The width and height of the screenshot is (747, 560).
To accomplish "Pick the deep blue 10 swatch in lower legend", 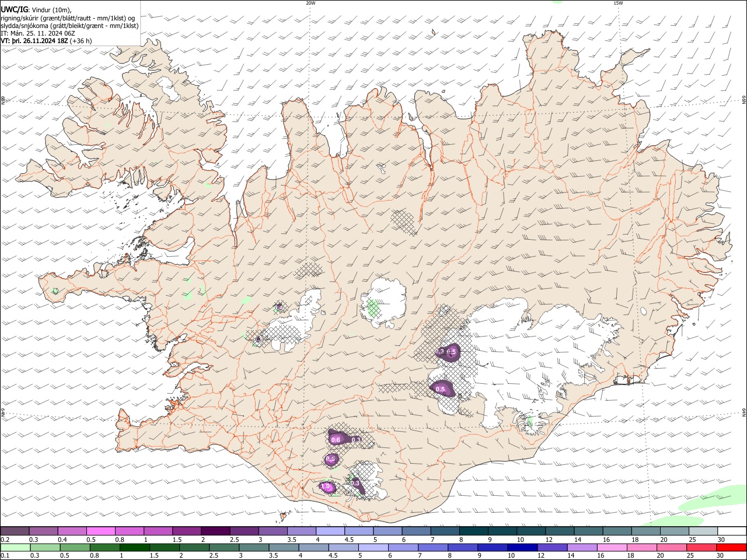I will tap(522, 547).
